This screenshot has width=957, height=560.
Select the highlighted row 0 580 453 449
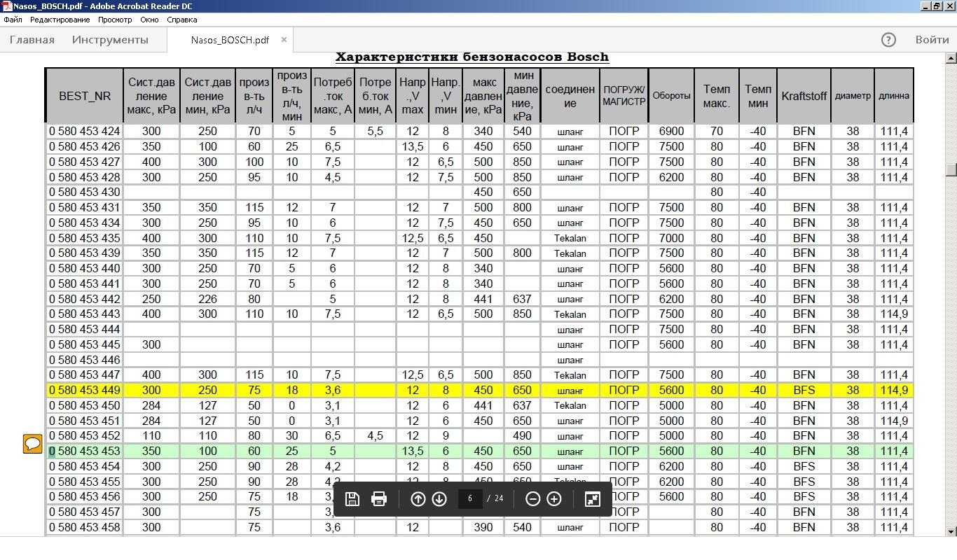[x=480, y=391]
